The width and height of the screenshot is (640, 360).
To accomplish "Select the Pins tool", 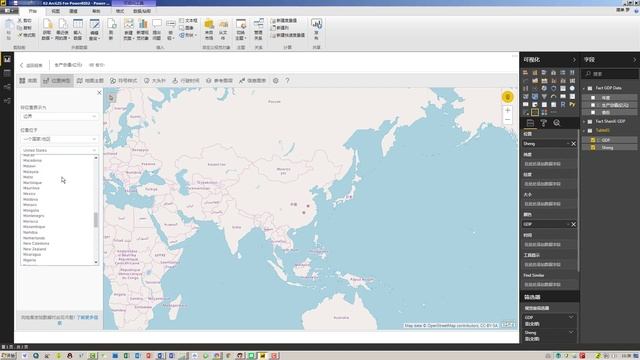I will (155, 80).
